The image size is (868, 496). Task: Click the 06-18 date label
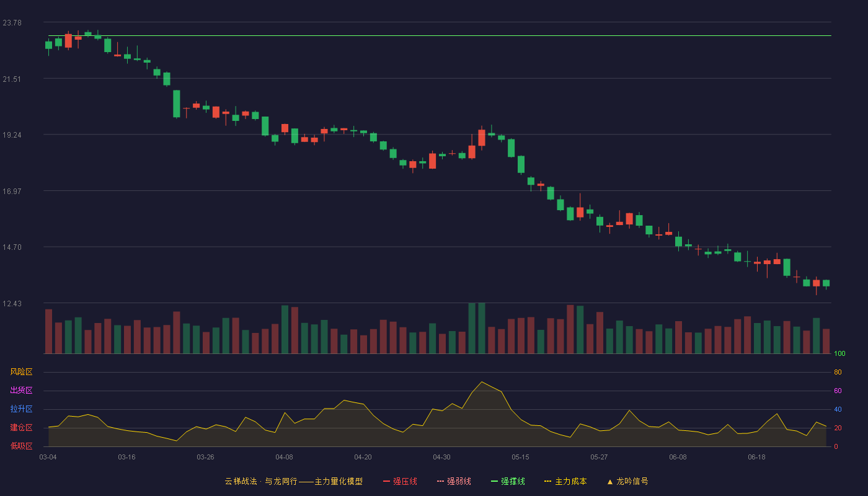[756, 457]
